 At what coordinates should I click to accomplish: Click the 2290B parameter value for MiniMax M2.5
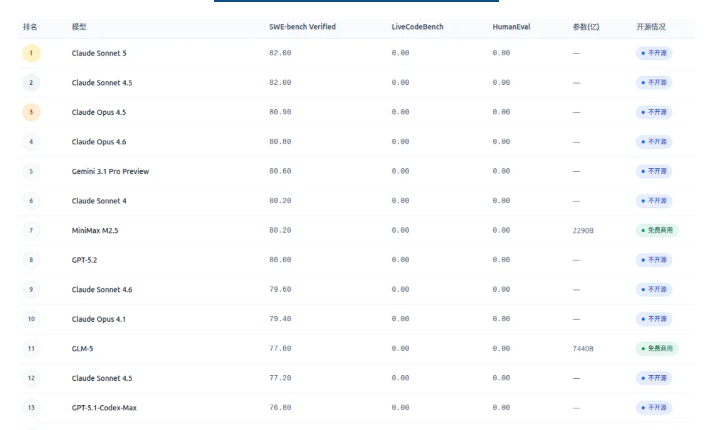583,230
